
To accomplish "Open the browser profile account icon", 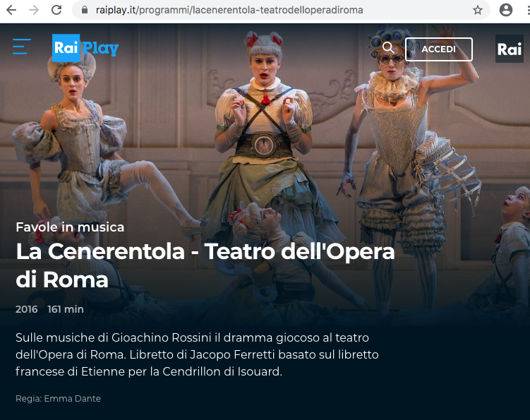I will [x=506, y=10].
